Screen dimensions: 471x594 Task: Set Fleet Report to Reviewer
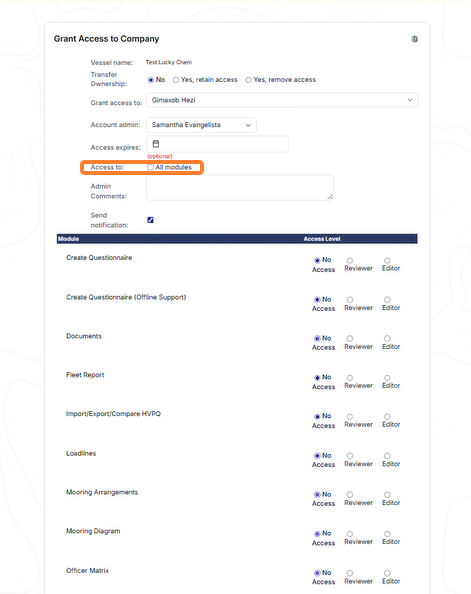(x=350, y=378)
